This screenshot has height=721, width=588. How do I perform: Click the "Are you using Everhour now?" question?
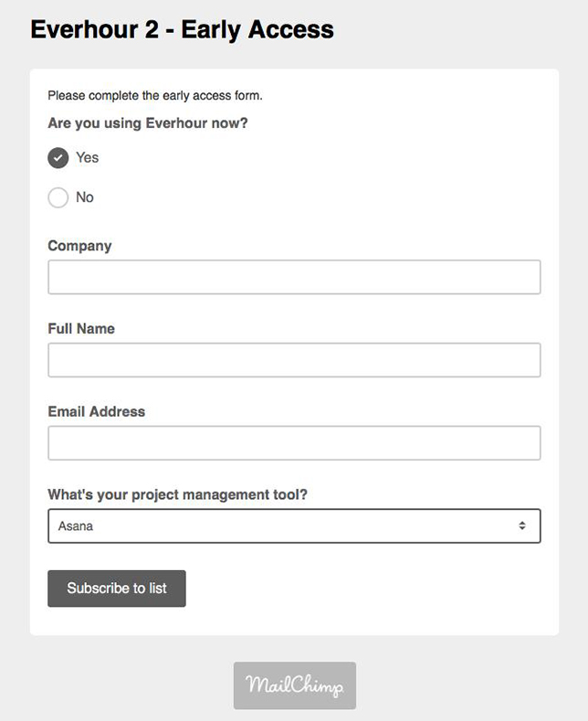(148, 123)
